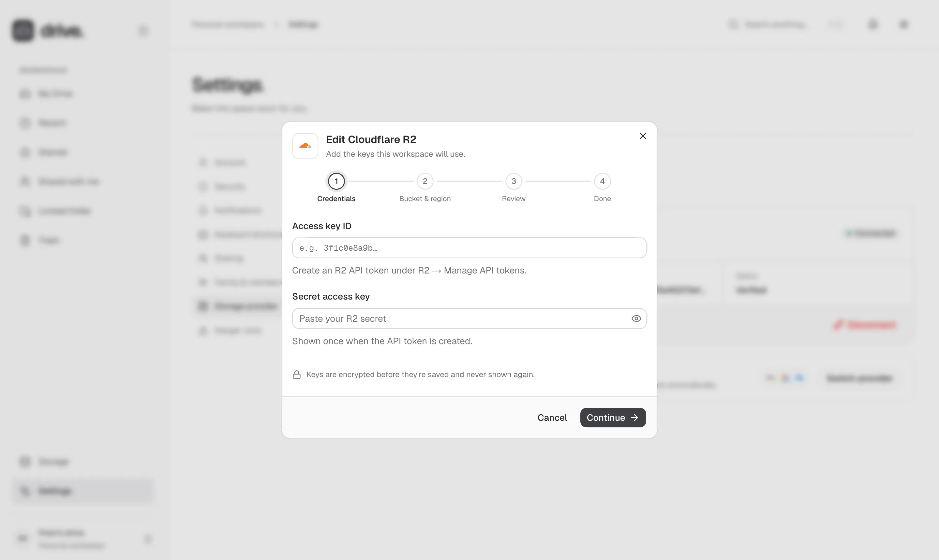Click the blurred Switch provider button

pos(859,378)
